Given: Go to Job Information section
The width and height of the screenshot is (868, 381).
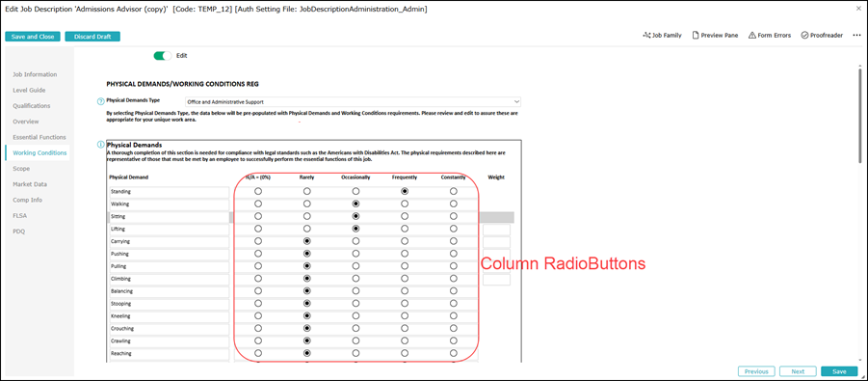Looking at the screenshot, I should point(35,74).
